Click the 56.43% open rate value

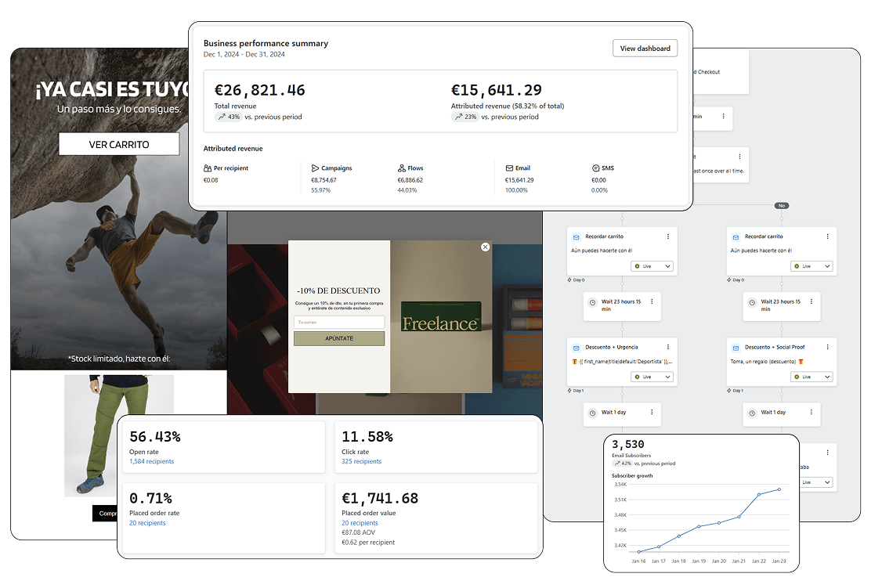(x=154, y=437)
